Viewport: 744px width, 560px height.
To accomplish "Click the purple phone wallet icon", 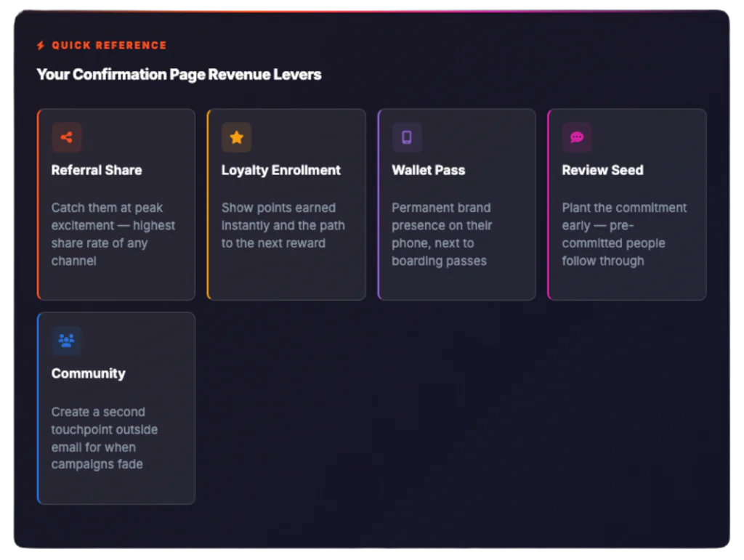I will 407,137.
